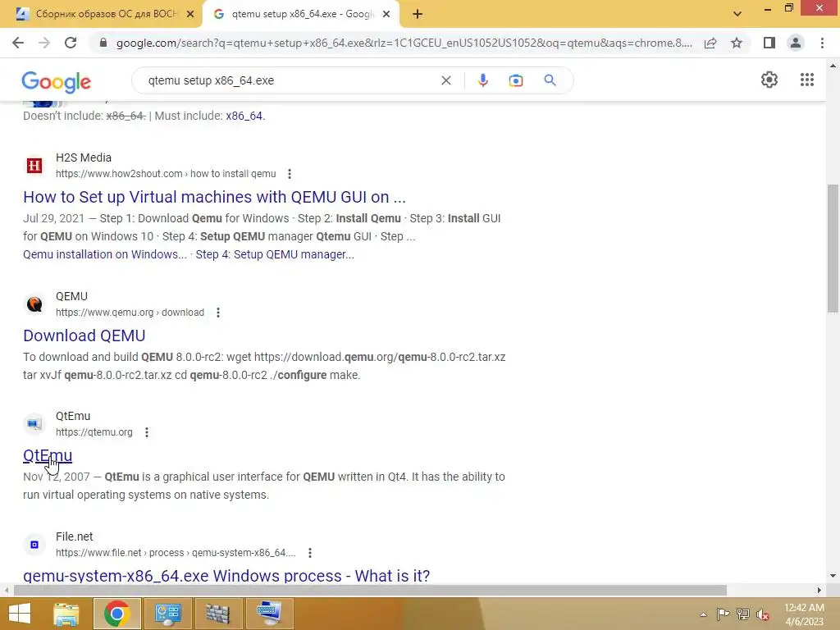
Task: Open How to Set up Virtual machines link
Action: coord(214,197)
